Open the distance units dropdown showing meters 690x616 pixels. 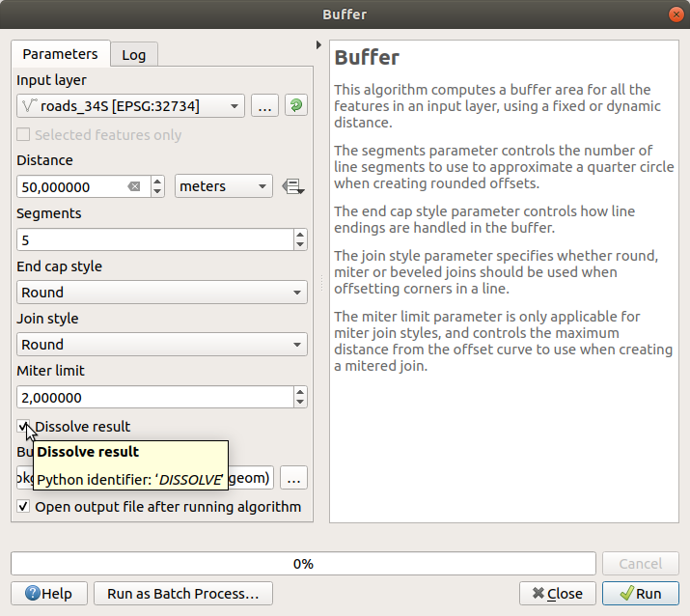pos(223,186)
